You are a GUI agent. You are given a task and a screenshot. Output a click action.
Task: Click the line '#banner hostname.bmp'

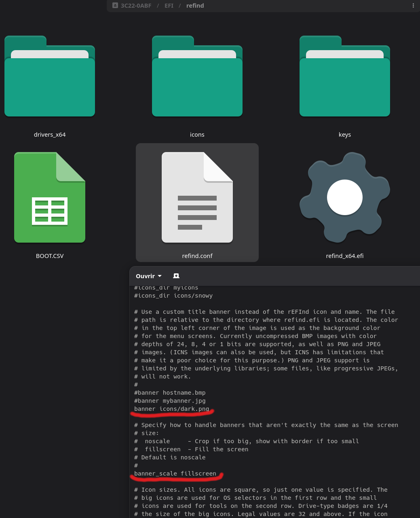(170, 393)
